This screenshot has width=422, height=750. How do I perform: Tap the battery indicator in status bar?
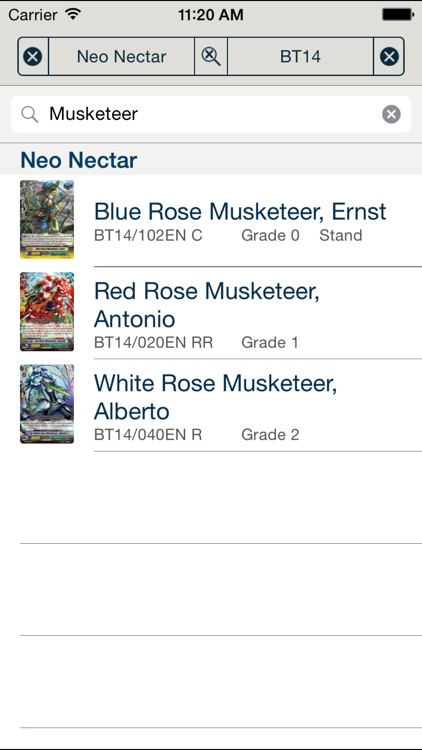click(398, 15)
